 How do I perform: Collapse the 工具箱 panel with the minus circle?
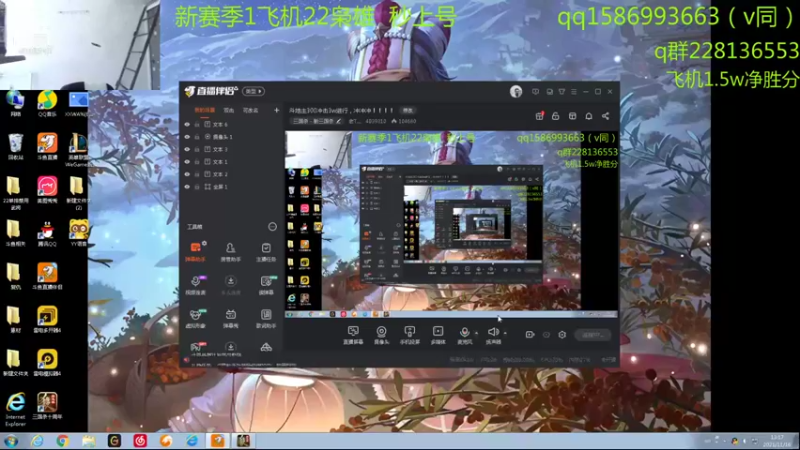(272, 227)
